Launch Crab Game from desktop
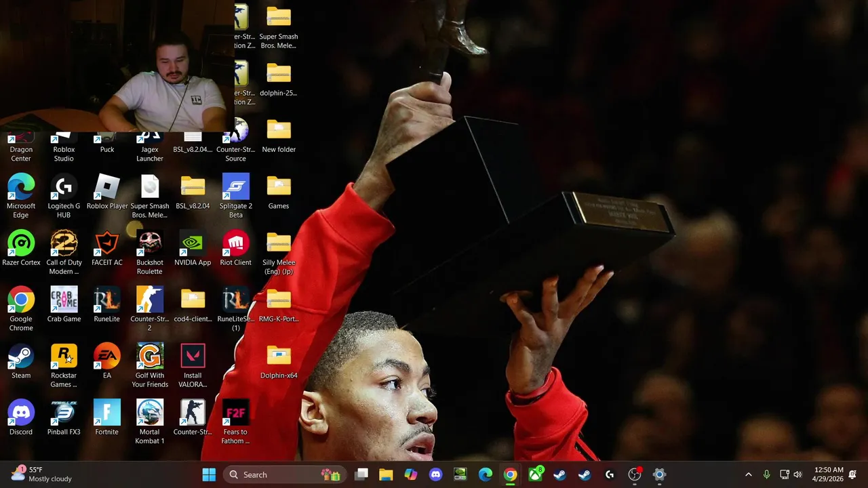868x488 pixels. click(x=64, y=305)
